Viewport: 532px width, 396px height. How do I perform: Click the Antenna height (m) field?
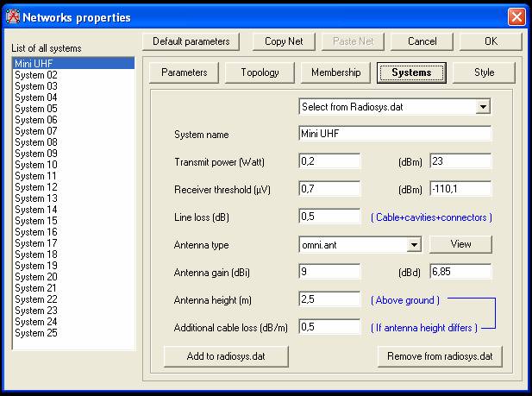point(329,299)
